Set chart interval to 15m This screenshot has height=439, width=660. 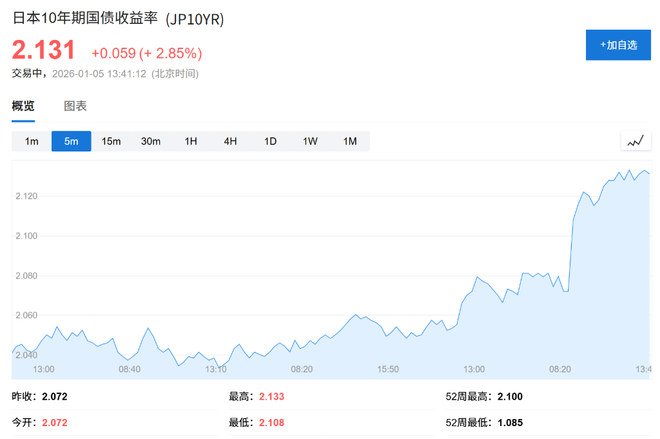(x=111, y=141)
